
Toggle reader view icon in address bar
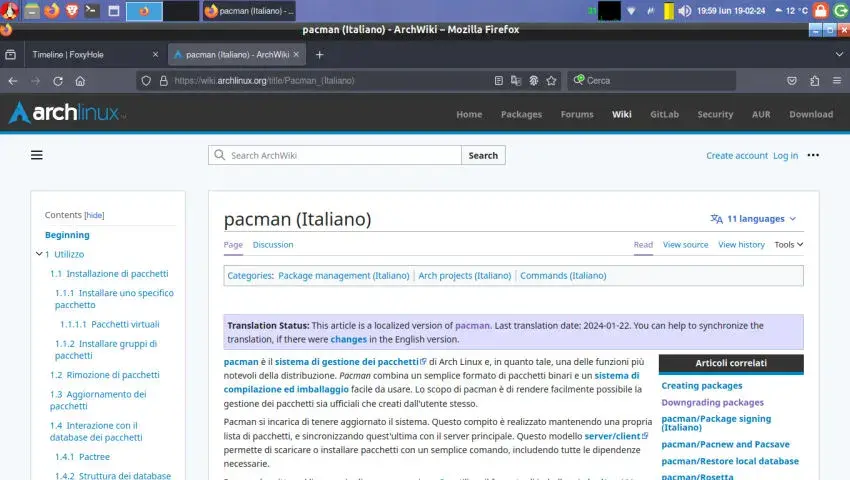tap(499, 81)
